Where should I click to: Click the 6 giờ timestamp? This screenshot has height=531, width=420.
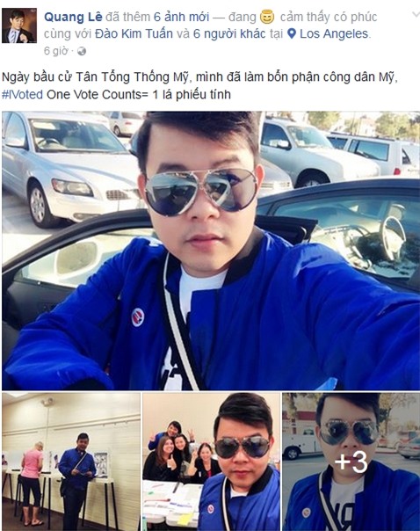56,51
